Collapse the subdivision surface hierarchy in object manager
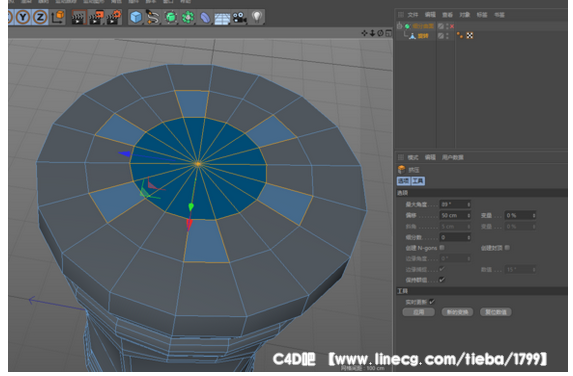 (399, 26)
